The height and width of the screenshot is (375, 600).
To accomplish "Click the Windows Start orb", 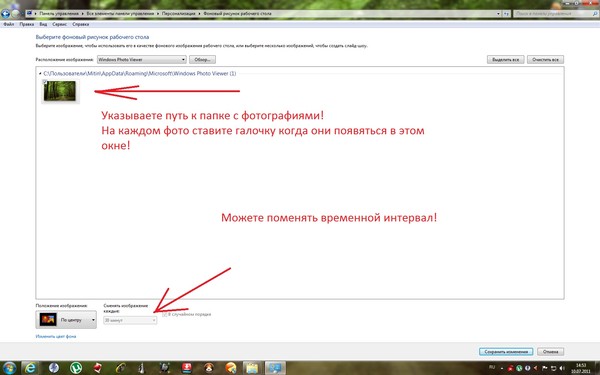I will point(8,368).
